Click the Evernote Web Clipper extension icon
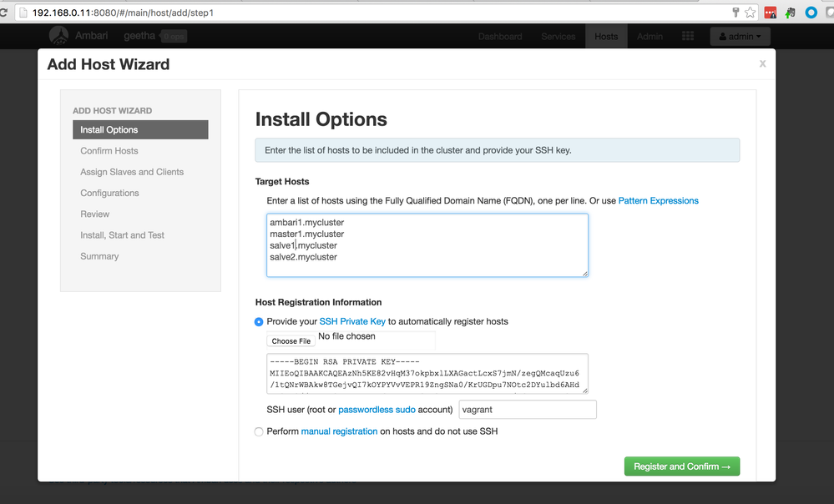The height and width of the screenshot is (504, 834). 789,12
